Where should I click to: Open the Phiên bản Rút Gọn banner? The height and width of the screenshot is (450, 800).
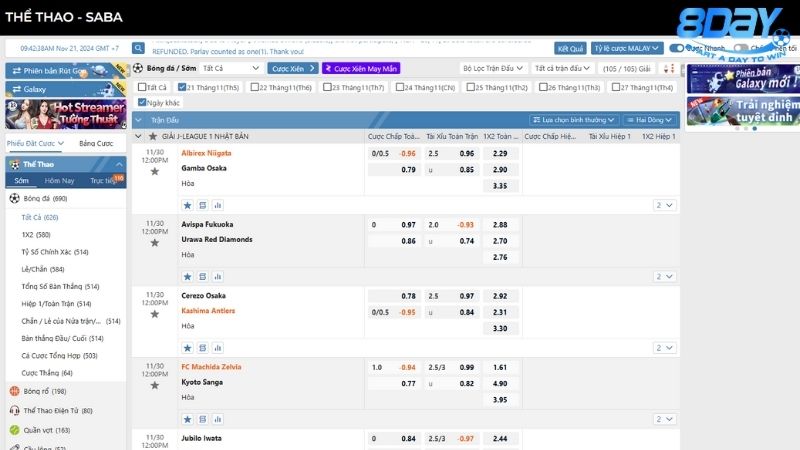click(x=66, y=71)
